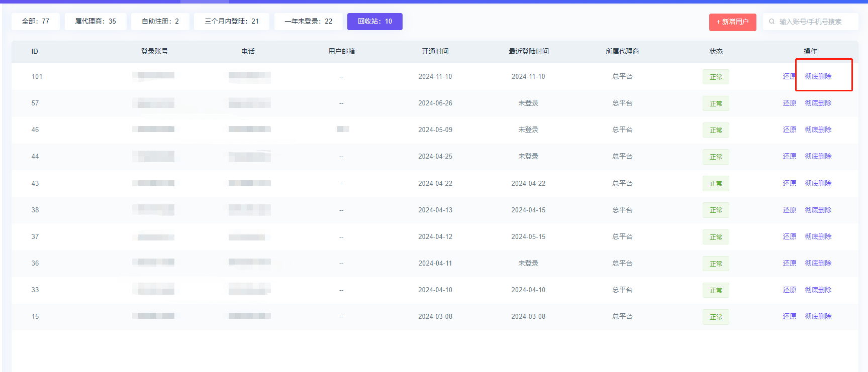Type in the 输入账号/手机号搜索 search field
The width and height of the screenshot is (868, 372).
click(814, 22)
